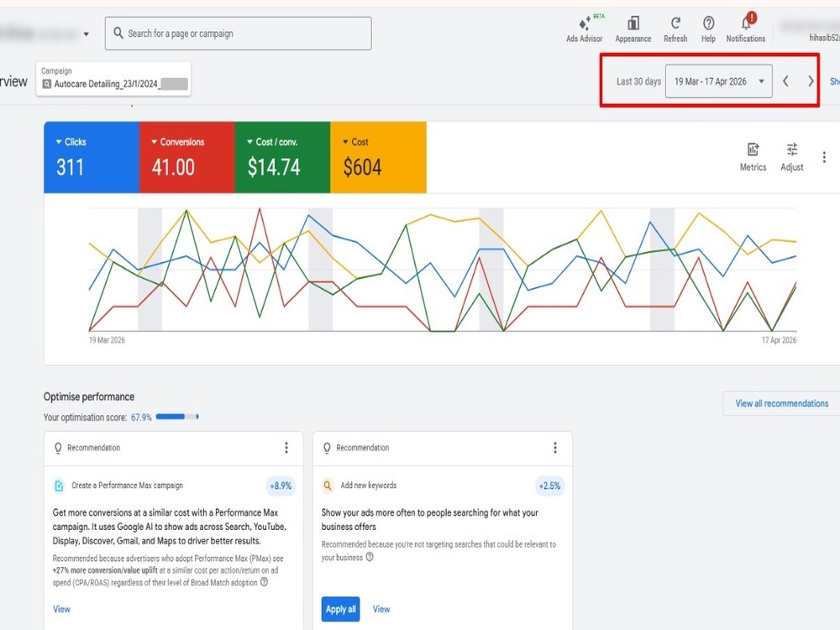840x630 pixels.
Task: Click the 41.00 conversions value
Action: point(173,167)
